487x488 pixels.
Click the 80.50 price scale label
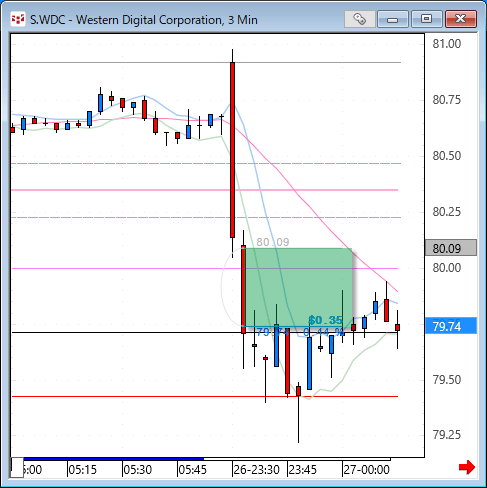[x=447, y=156]
